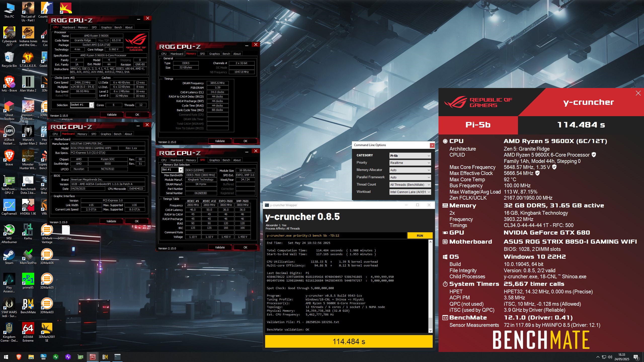The width and height of the screenshot is (644, 362).
Task: Click the volume speaker tray icon
Action: [x=610, y=357]
